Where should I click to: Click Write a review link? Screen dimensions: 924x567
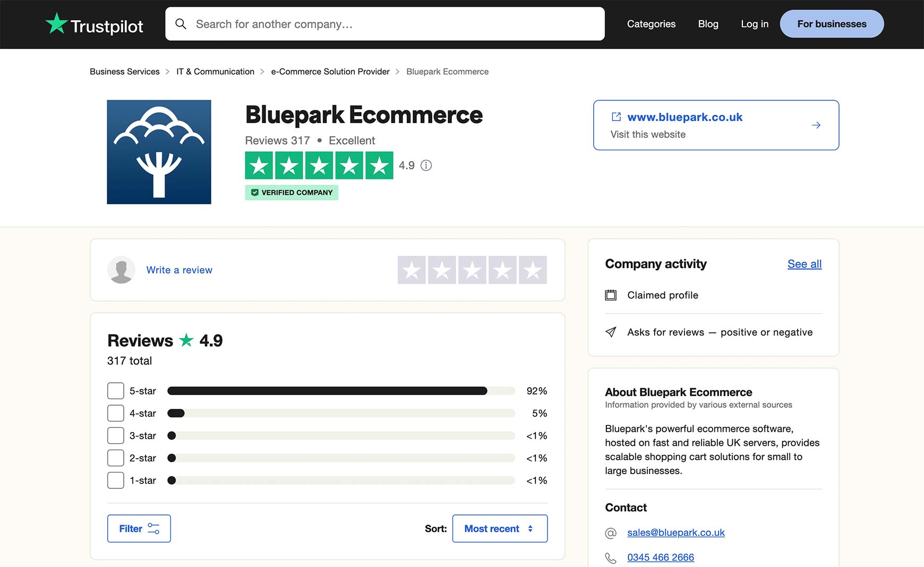[179, 270]
